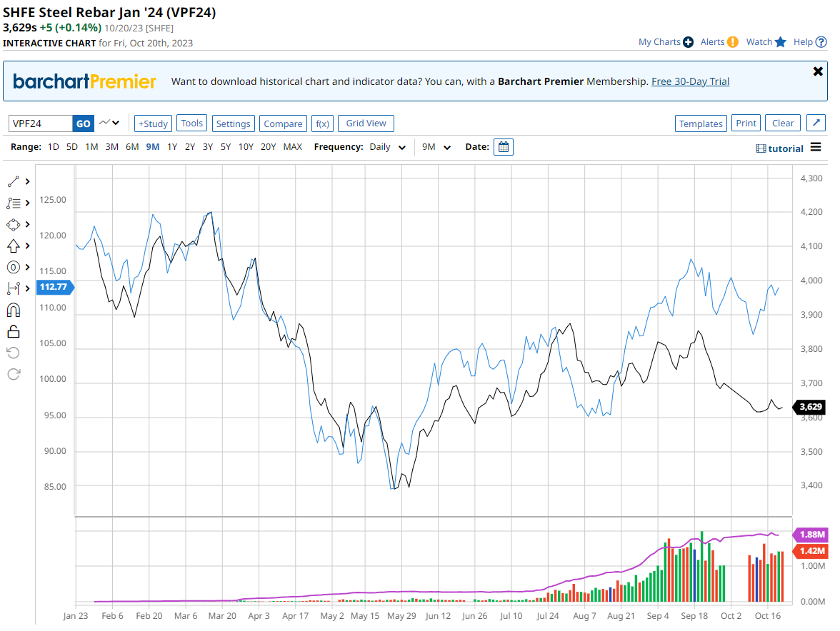Click the 112.77 price label marker

pyautogui.click(x=53, y=288)
